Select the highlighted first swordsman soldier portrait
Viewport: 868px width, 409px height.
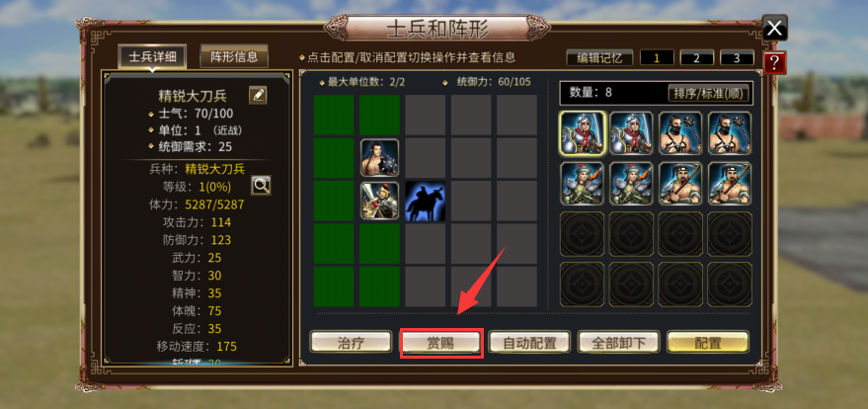coord(584,132)
